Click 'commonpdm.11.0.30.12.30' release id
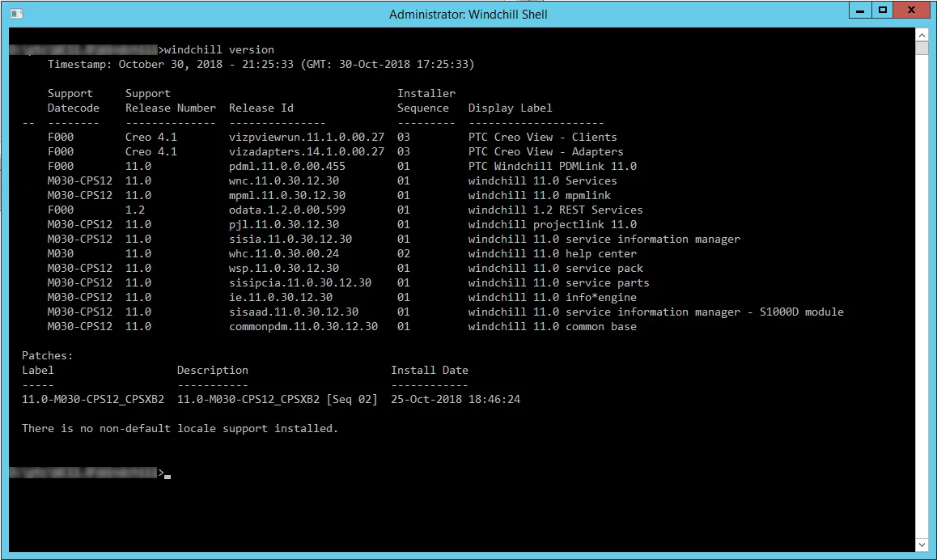The height and width of the screenshot is (560, 937). tap(303, 326)
